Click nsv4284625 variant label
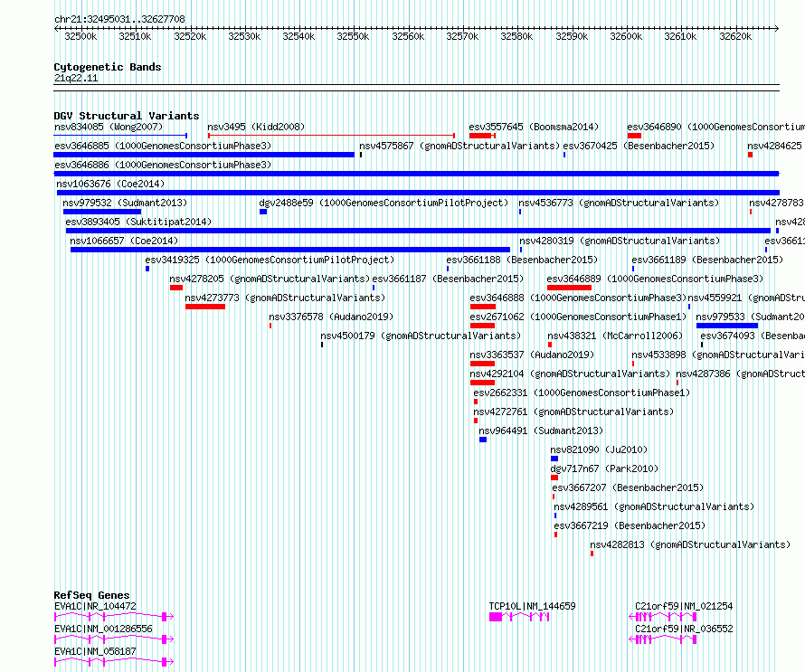 (x=774, y=146)
